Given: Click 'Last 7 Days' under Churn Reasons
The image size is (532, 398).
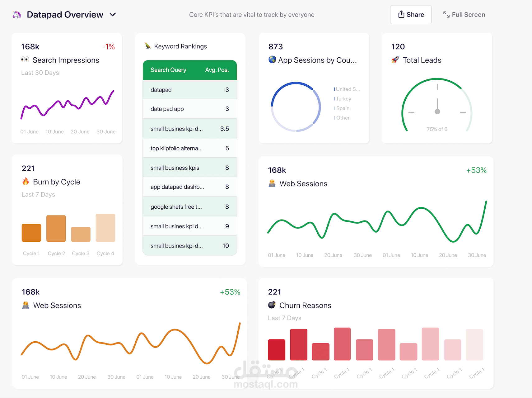Looking at the screenshot, I should point(285,318).
